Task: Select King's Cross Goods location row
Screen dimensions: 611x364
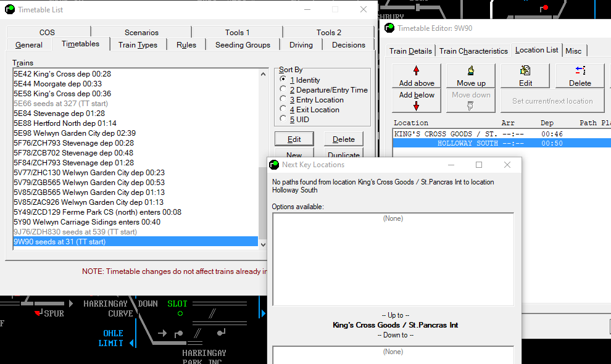Action: click(502, 134)
